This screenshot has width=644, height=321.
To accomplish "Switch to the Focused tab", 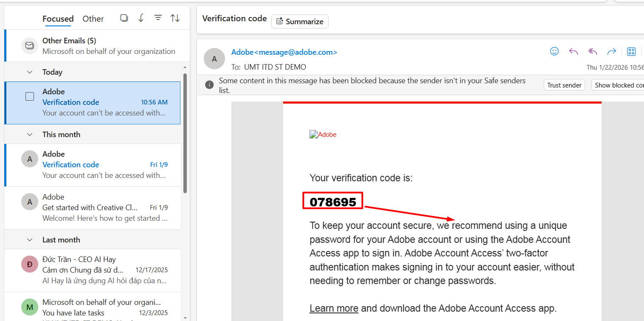I will (58, 19).
